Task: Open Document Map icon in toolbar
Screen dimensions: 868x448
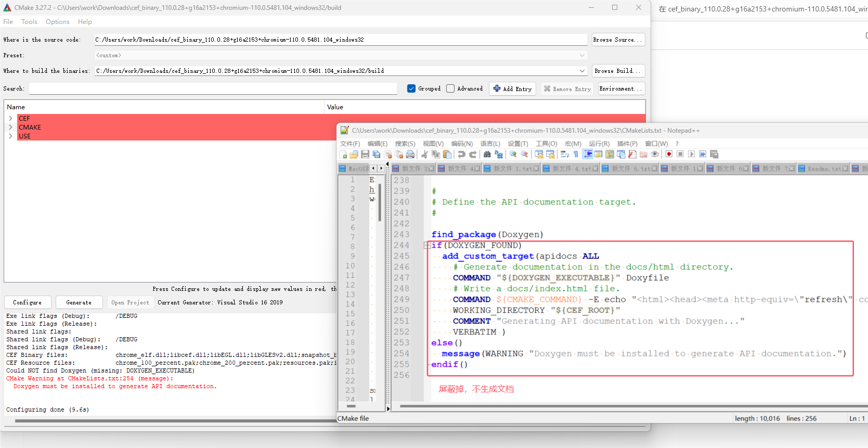Action: pos(610,154)
